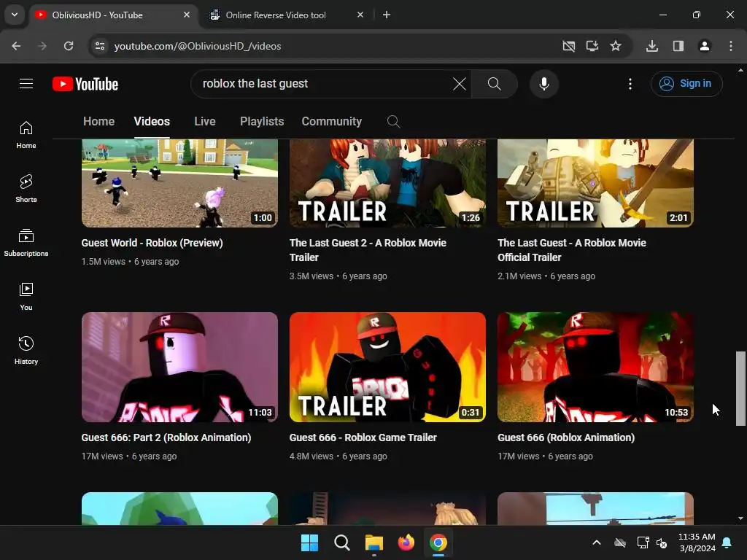Search within the channel using magnifier

pyautogui.click(x=393, y=122)
